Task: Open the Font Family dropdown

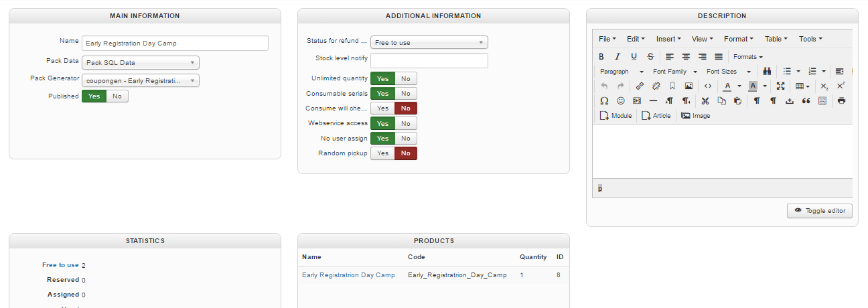Action: (x=675, y=72)
